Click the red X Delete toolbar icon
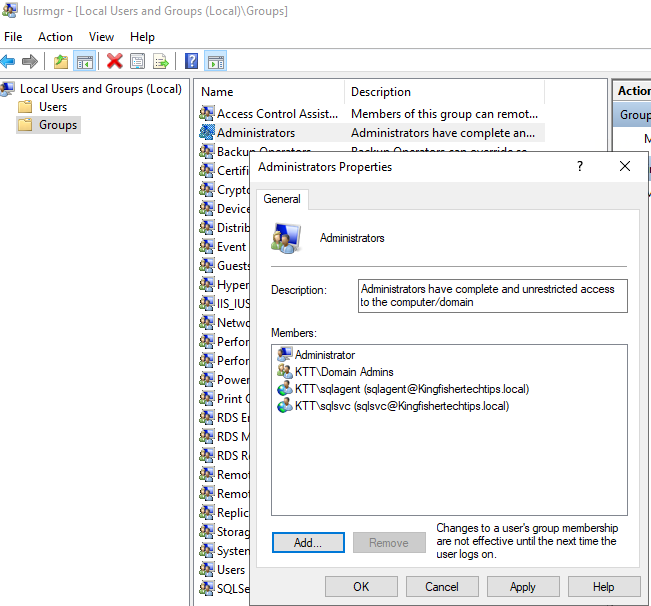651x606 pixels. 114,61
